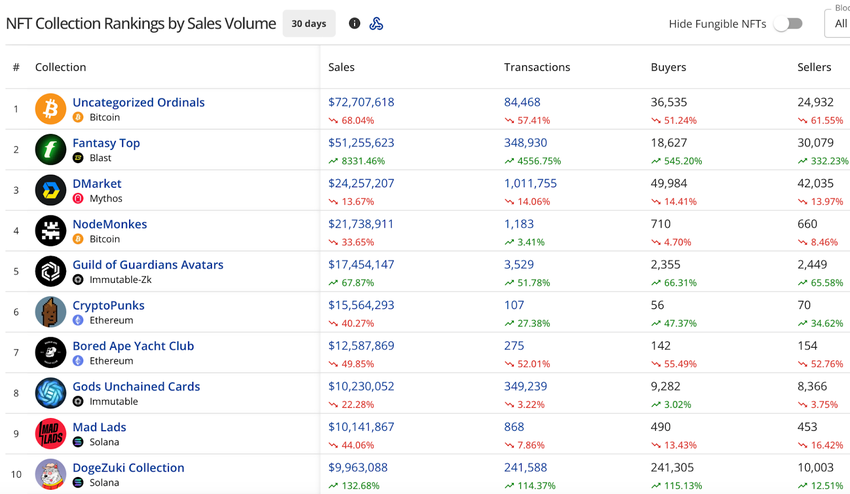The height and width of the screenshot is (494, 850).
Task: Click the CryptoPunks avatar image
Action: click(x=50, y=312)
